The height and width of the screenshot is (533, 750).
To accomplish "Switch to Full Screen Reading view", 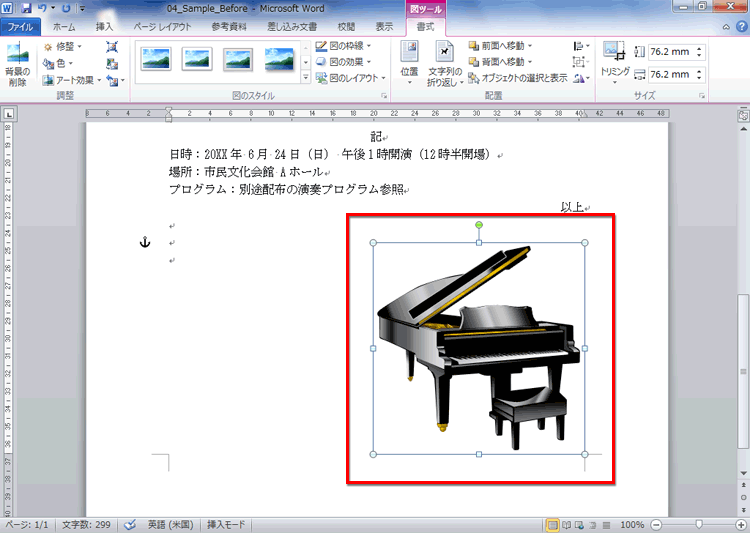I will click(566, 525).
